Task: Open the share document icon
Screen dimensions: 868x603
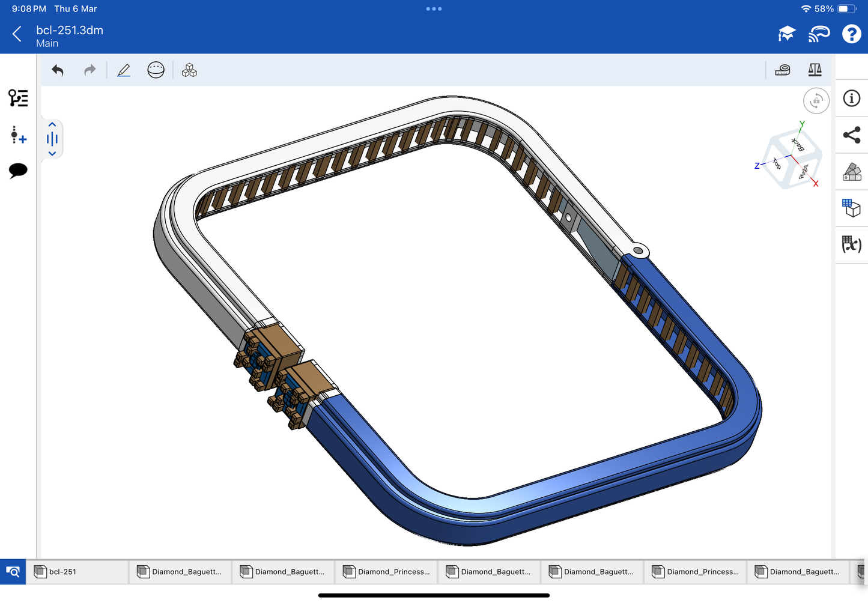Action: click(x=852, y=135)
